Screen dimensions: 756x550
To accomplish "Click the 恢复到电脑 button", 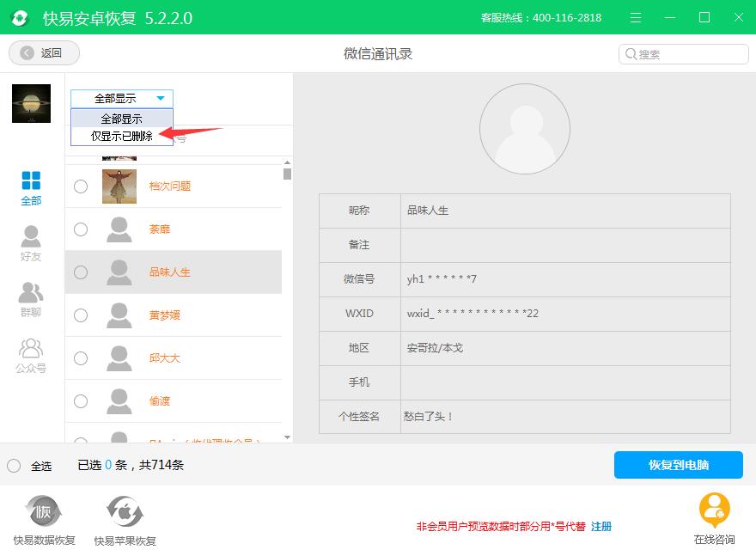I will (679, 465).
